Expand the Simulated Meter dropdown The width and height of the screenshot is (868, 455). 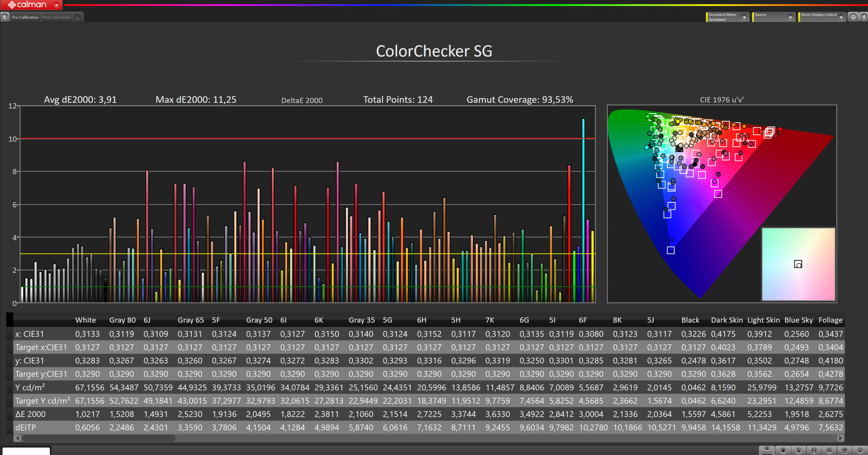click(x=745, y=17)
